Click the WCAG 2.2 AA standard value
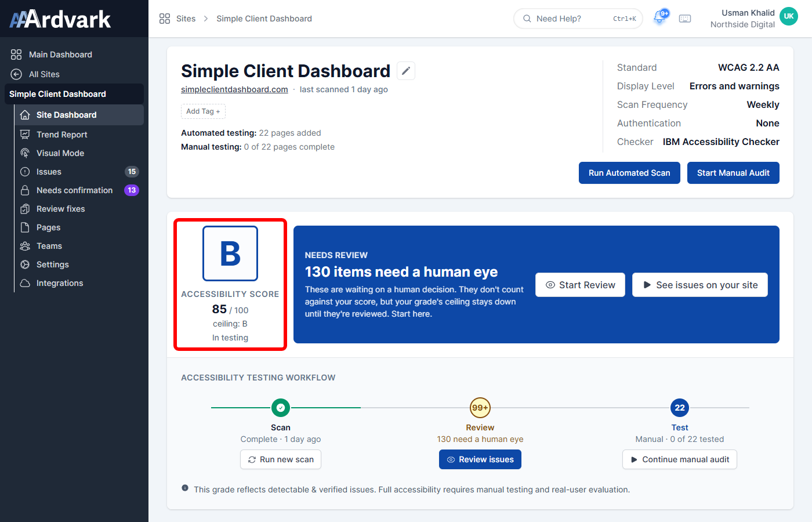This screenshot has height=522, width=812. (x=748, y=67)
